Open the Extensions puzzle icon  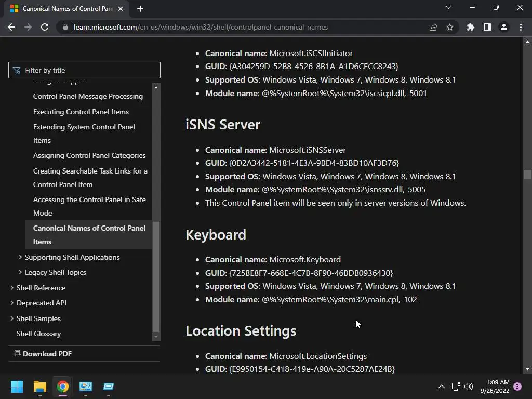pyautogui.click(x=471, y=27)
